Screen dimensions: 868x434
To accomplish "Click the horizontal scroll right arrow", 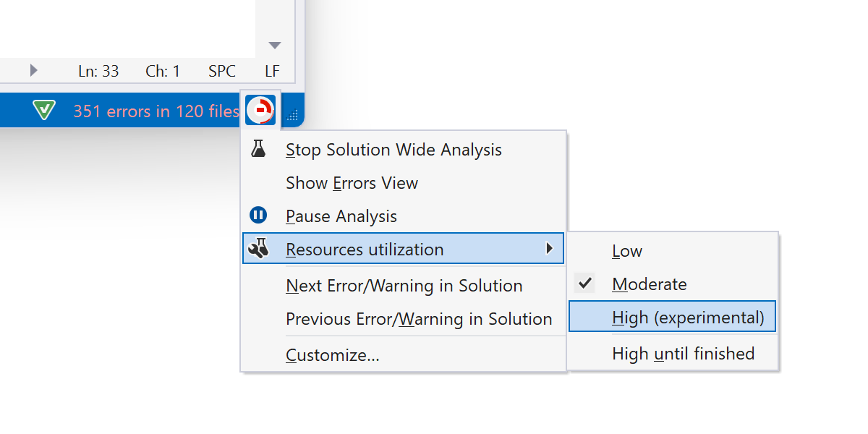I will click(x=33, y=71).
